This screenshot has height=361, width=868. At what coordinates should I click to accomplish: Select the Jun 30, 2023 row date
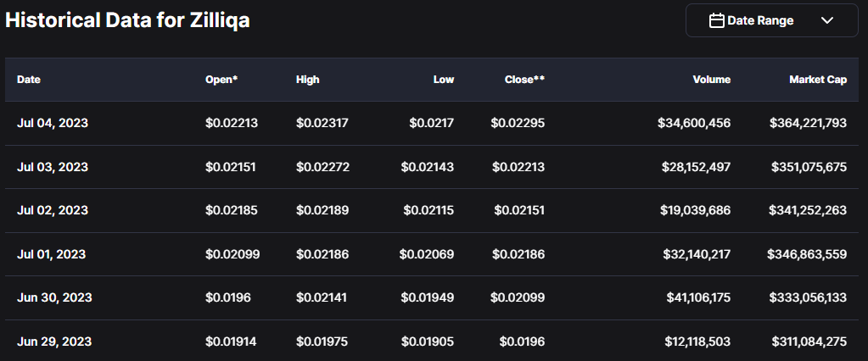(x=54, y=297)
